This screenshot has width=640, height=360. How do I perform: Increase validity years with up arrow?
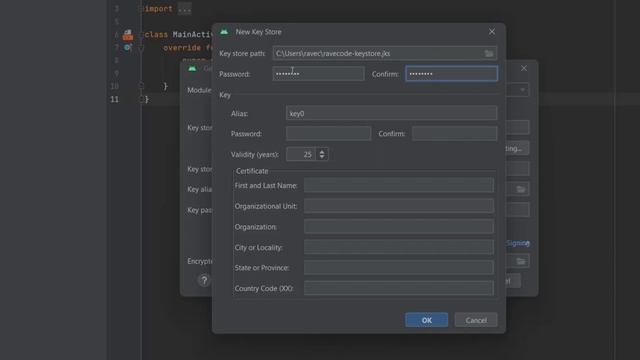point(322,151)
